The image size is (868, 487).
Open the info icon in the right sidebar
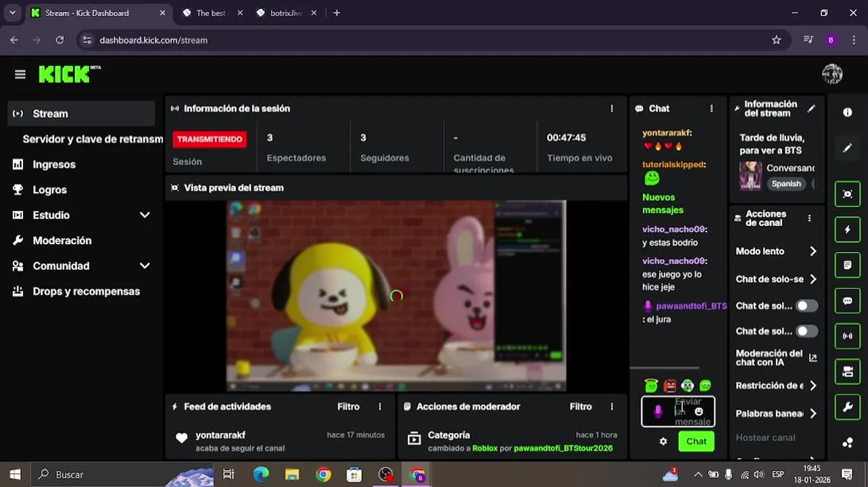point(848,112)
